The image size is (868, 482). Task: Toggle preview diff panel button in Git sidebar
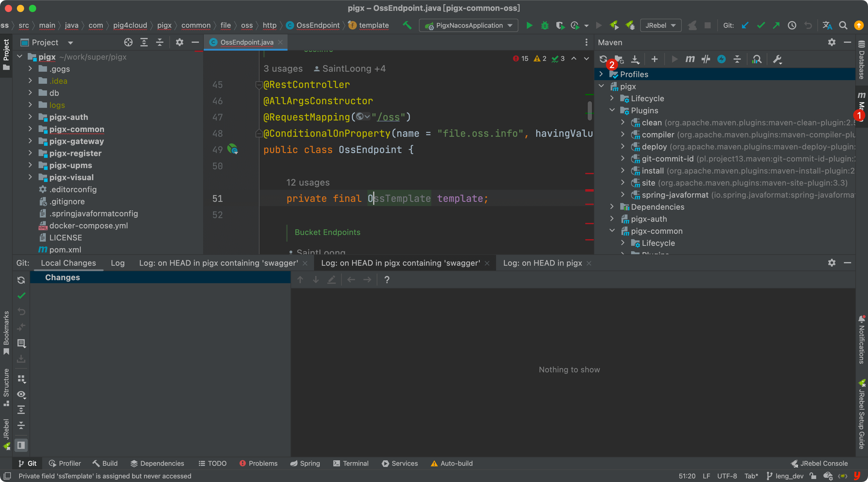point(21,445)
